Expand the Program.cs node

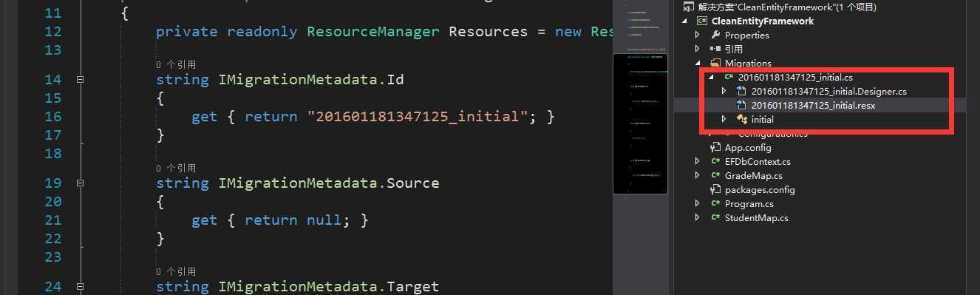click(x=698, y=203)
